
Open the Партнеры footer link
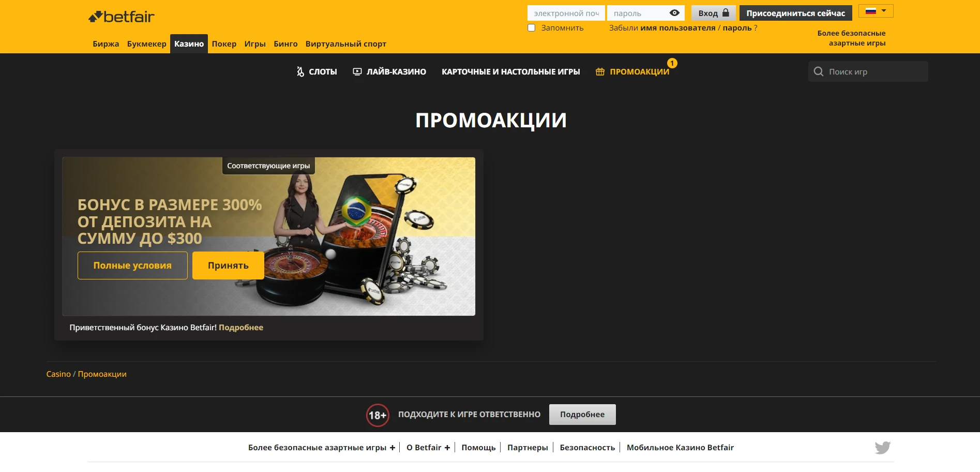527,448
